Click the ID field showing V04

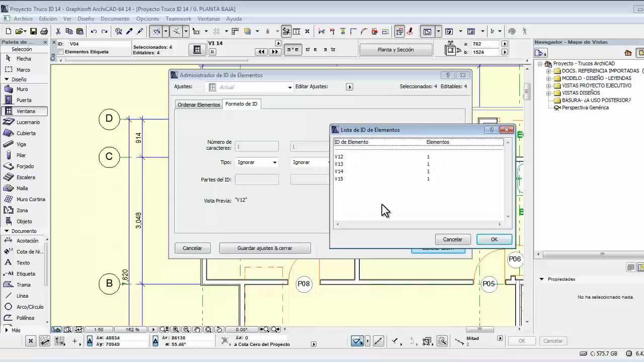(99, 44)
